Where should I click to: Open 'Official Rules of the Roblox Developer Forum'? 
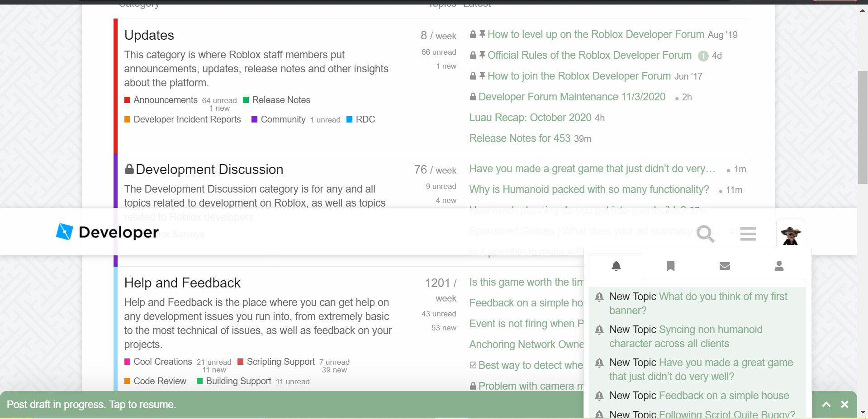[x=589, y=55]
